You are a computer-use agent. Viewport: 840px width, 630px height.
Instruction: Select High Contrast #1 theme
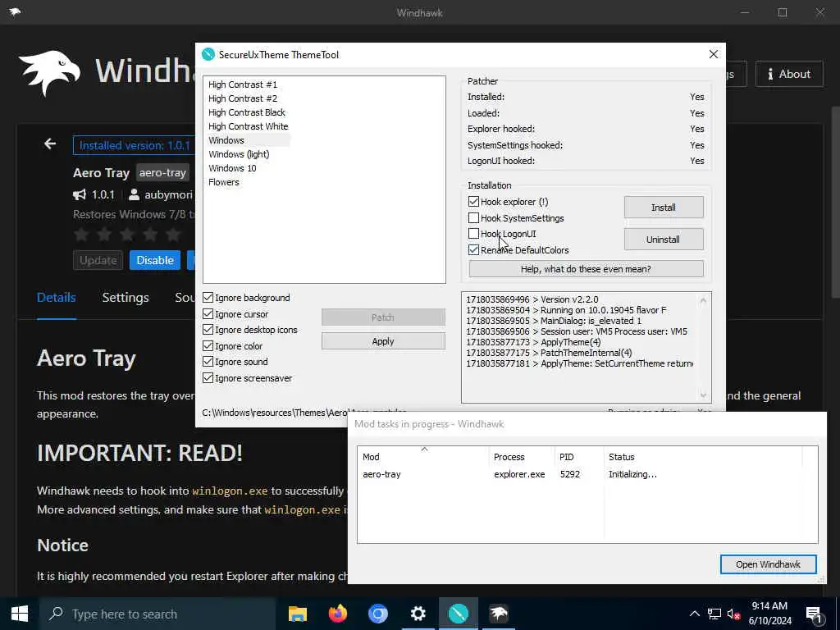pos(243,84)
